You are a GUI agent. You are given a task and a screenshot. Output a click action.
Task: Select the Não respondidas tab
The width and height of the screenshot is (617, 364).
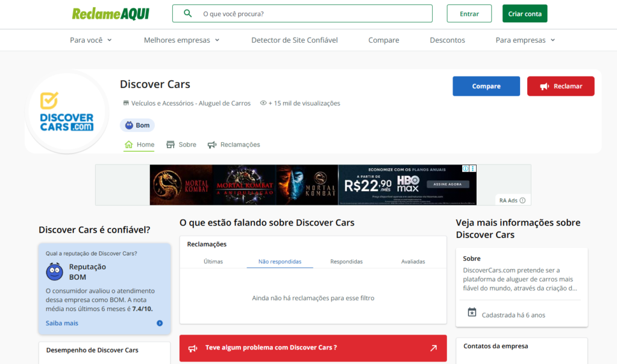(x=280, y=262)
